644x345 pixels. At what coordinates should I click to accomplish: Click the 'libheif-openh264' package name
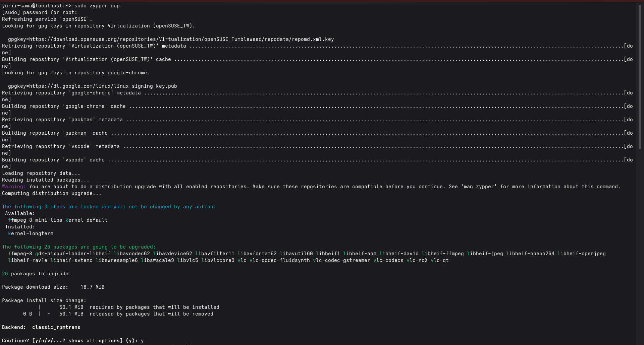(x=530, y=254)
